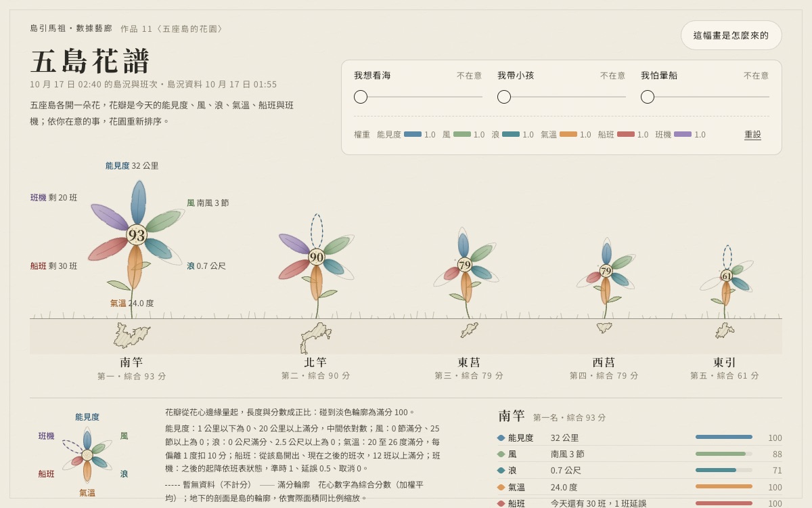Click the 重設 reset link
Screen dimensions: 812x508
tap(752, 135)
